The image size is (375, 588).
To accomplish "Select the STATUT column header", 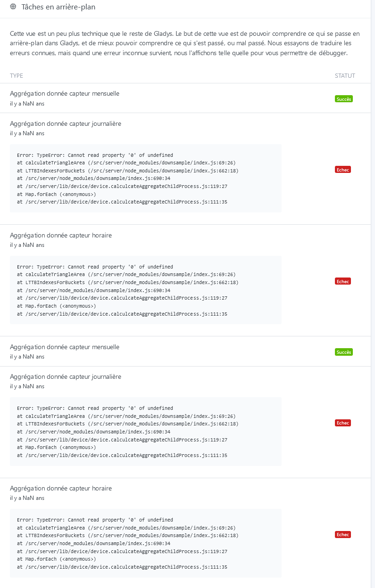I will [345, 76].
